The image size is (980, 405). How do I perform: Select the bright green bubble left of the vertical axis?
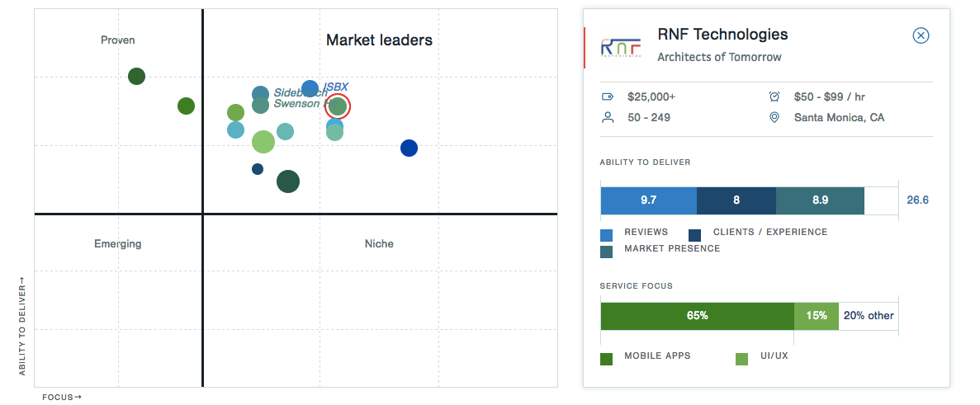point(187,106)
